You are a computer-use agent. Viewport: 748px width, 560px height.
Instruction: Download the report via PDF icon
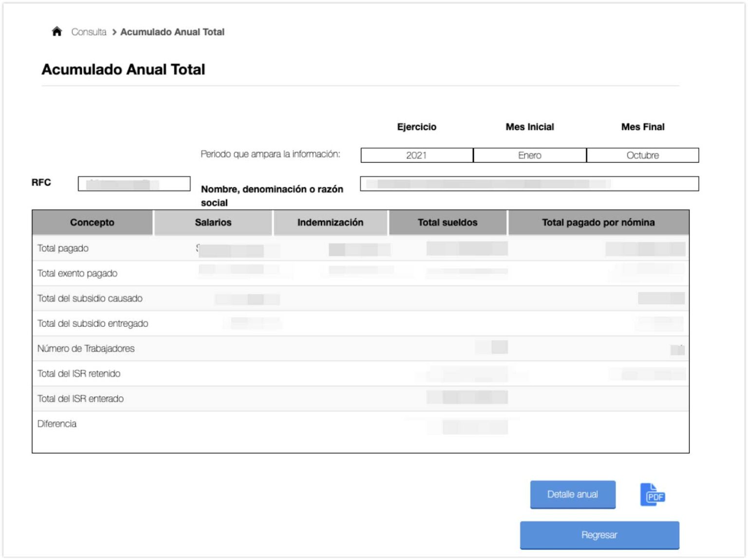tap(653, 495)
